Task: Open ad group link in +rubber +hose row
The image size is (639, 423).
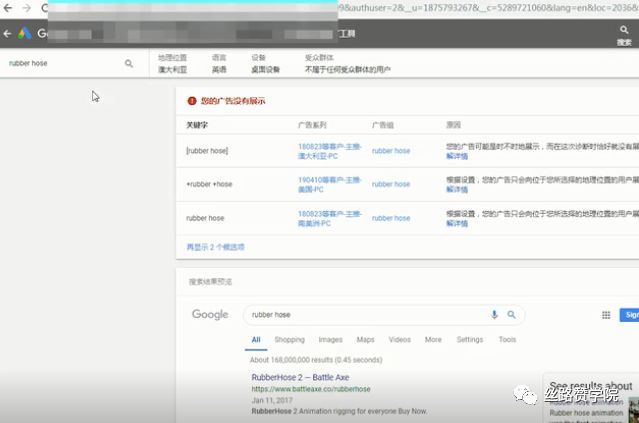Action: point(391,184)
